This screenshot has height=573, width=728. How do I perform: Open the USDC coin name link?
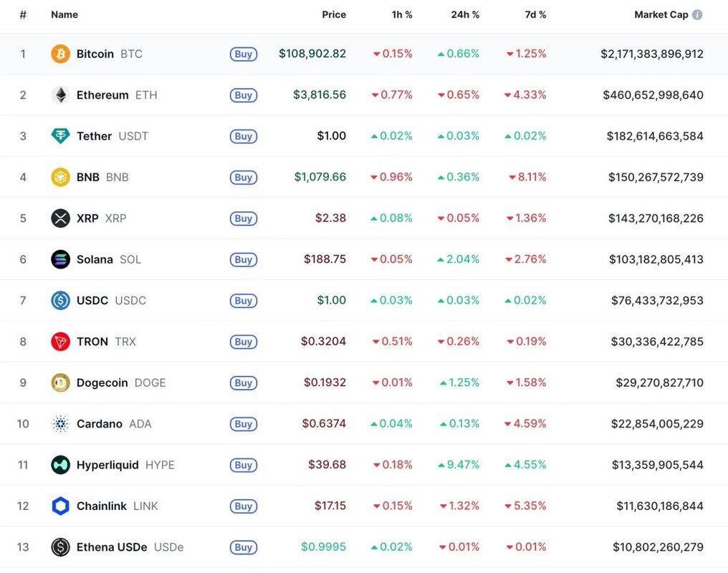(x=92, y=300)
